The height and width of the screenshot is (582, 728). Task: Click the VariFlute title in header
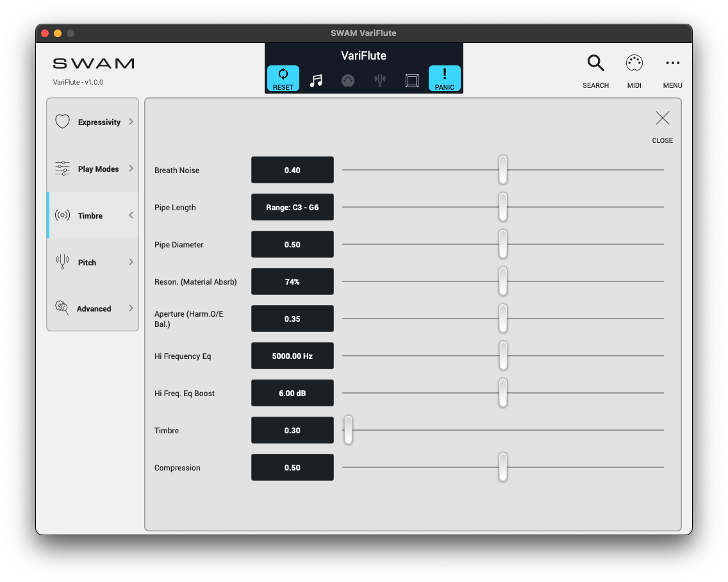[x=363, y=56]
